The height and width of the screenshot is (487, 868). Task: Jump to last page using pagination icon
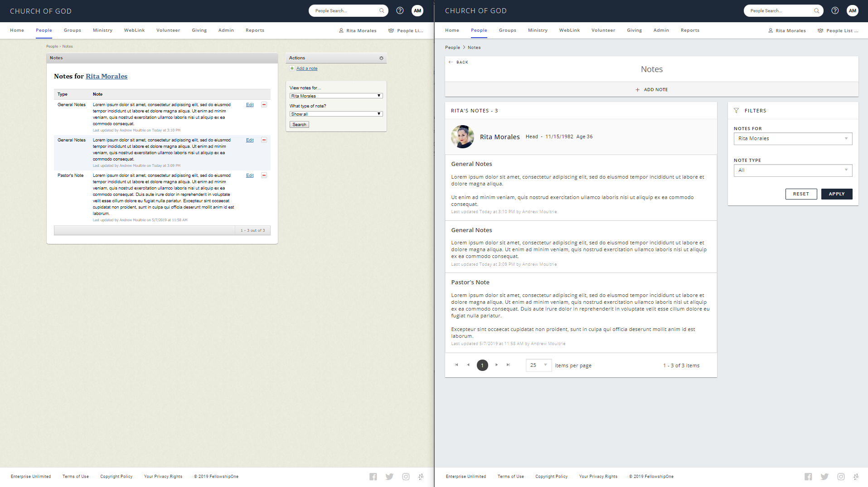coord(508,365)
